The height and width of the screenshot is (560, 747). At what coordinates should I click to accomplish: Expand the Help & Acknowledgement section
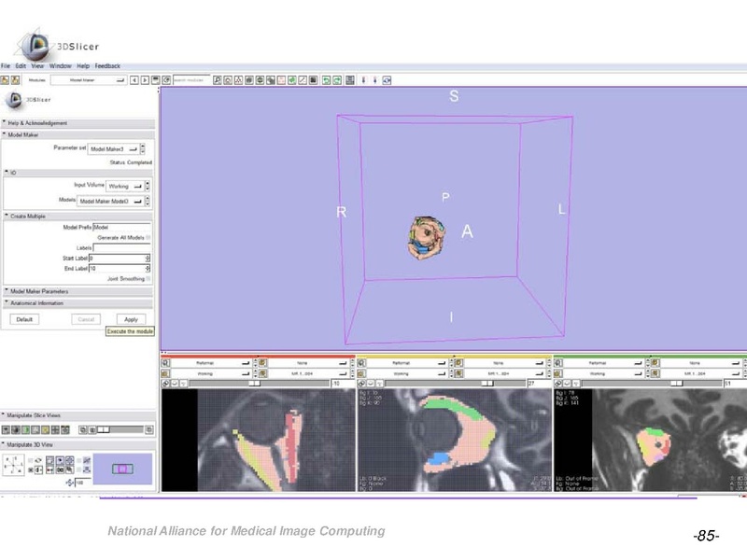click(78, 123)
